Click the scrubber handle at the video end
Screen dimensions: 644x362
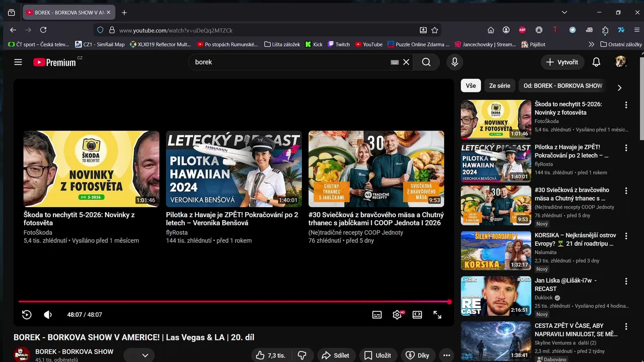pos(449,302)
